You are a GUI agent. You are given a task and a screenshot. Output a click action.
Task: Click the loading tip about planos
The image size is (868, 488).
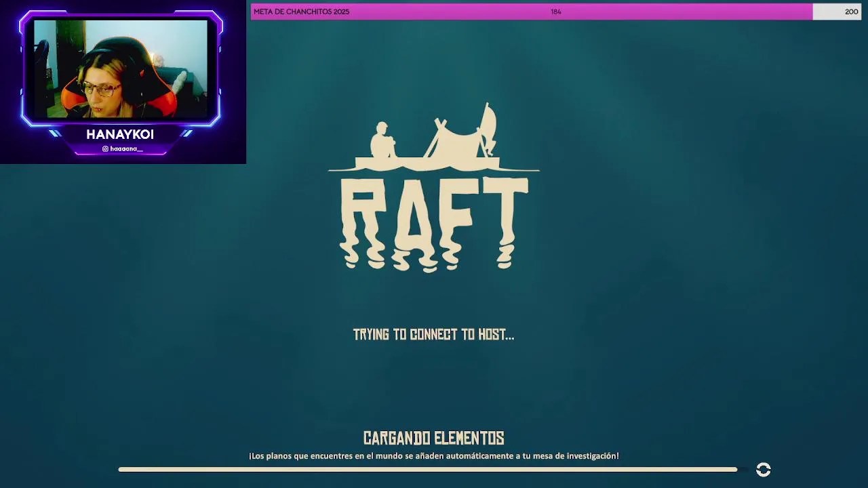coord(434,456)
